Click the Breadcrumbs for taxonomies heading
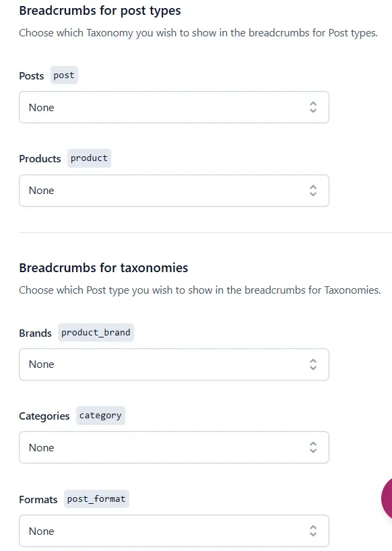Viewport: 392px width, 551px height. [x=103, y=267]
